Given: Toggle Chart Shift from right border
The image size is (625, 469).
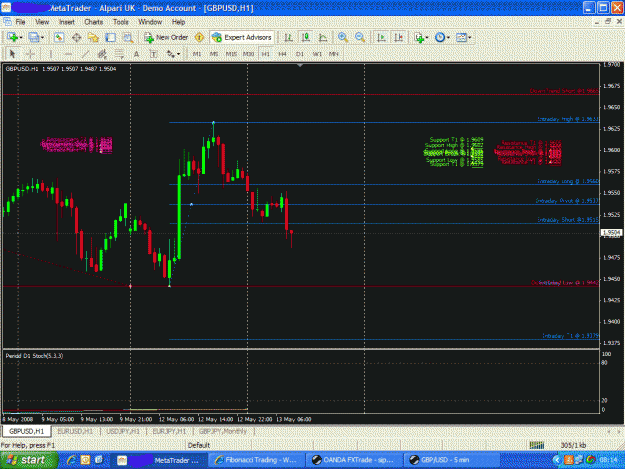Looking at the screenshot, I should (x=399, y=37).
